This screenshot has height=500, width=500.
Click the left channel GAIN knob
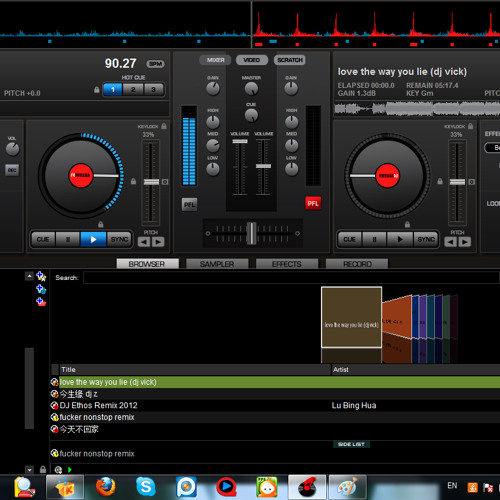point(213,89)
